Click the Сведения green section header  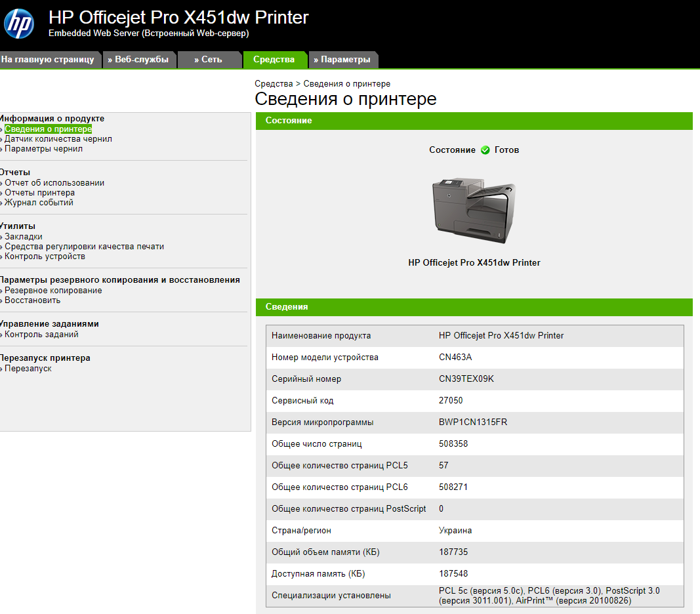474,307
